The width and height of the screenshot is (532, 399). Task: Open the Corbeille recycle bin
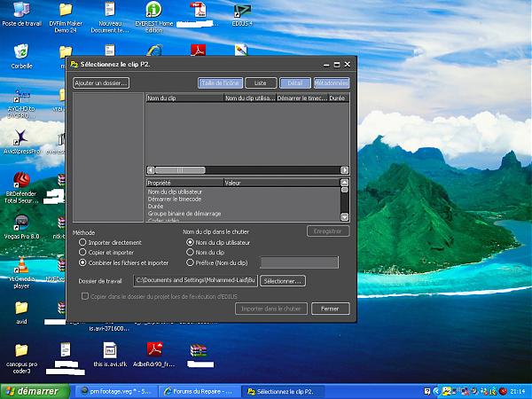click(x=21, y=57)
